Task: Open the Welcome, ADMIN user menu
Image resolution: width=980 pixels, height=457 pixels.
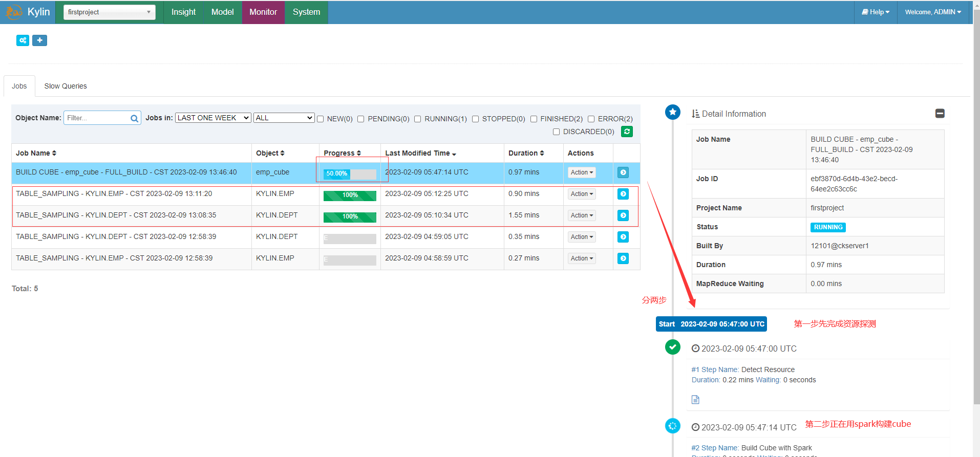Action: (x=933, y=12)
